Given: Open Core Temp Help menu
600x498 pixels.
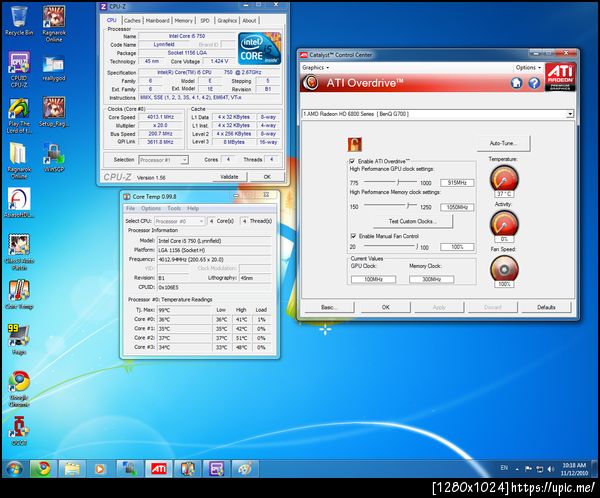Looking at the screenshot, I should (x=193, y=208).
